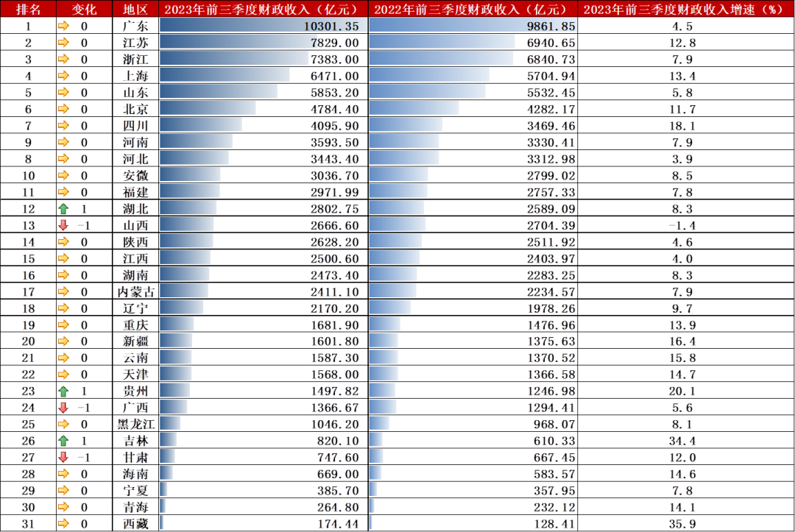795x532 pixels.
Task: Click the 2023年前三季度财政收入增速 header
Action: pyautogui.click(x=686, y=9)
